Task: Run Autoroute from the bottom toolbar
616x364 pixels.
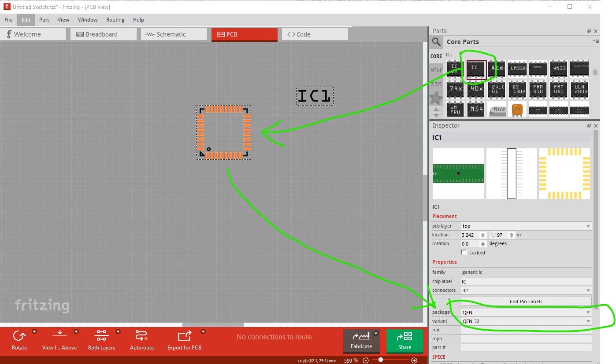Action: (x=141, y=337)
